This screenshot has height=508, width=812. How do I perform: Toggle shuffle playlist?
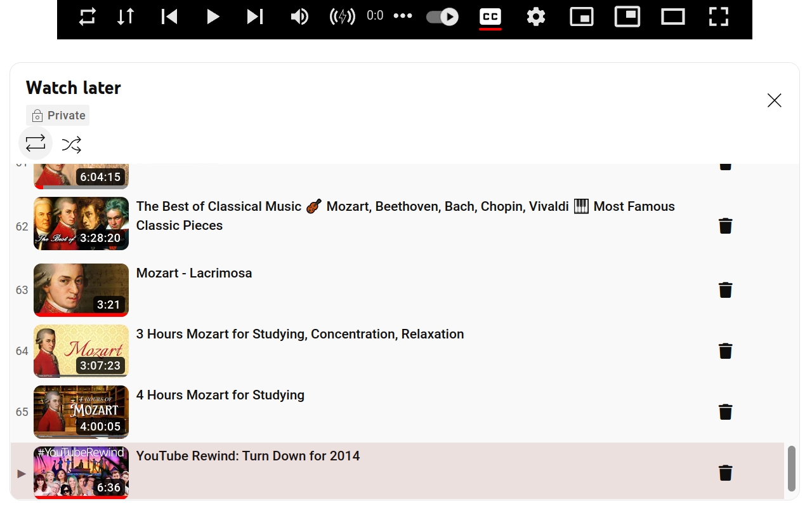72,145
